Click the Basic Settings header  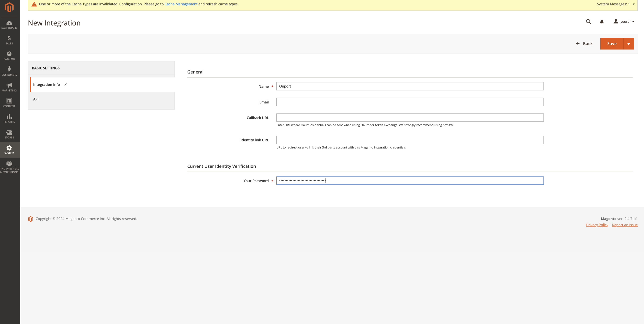[101, 68]
